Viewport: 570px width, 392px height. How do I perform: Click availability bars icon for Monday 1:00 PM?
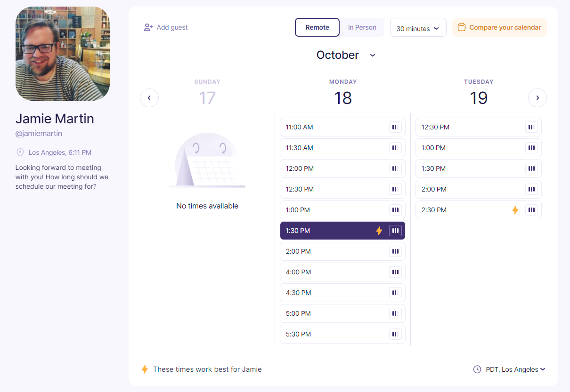click(395, 210)
